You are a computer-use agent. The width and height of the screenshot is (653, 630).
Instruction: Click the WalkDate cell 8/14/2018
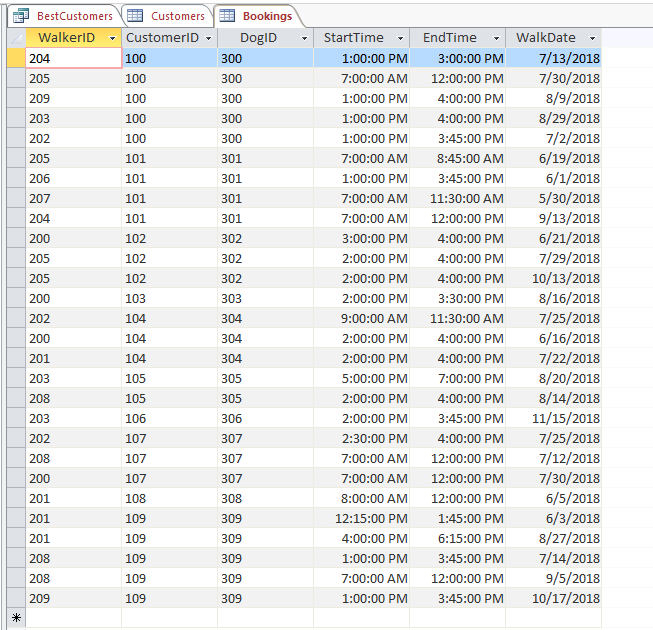(553, 398)
